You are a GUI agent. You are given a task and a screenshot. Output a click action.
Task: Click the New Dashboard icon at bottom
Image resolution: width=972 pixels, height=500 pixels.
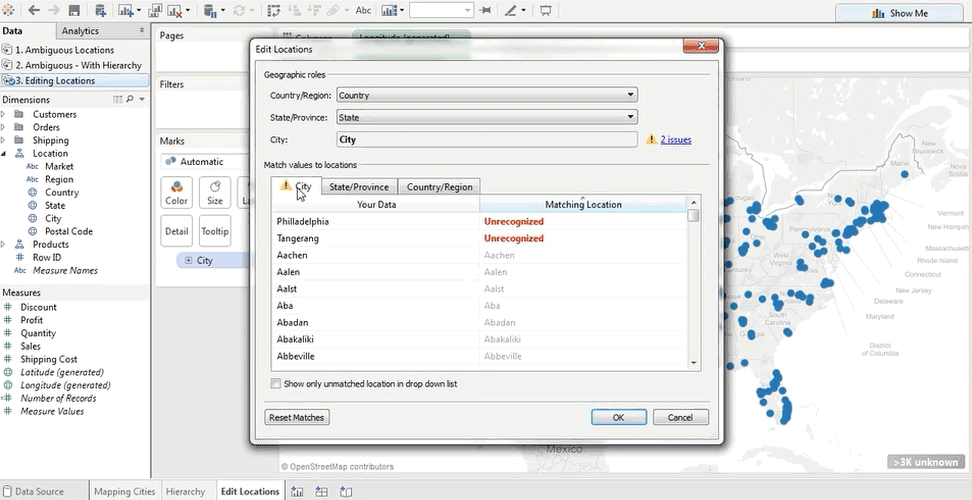321,491
